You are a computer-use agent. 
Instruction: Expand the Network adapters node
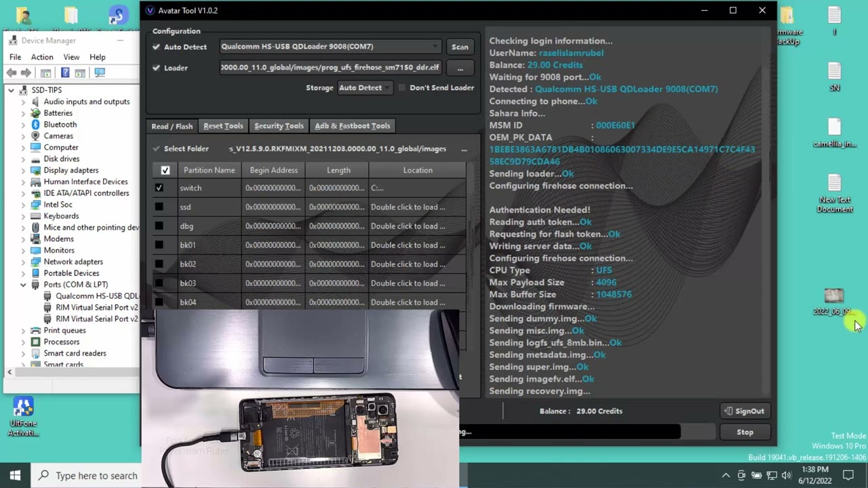click(23, 262)
